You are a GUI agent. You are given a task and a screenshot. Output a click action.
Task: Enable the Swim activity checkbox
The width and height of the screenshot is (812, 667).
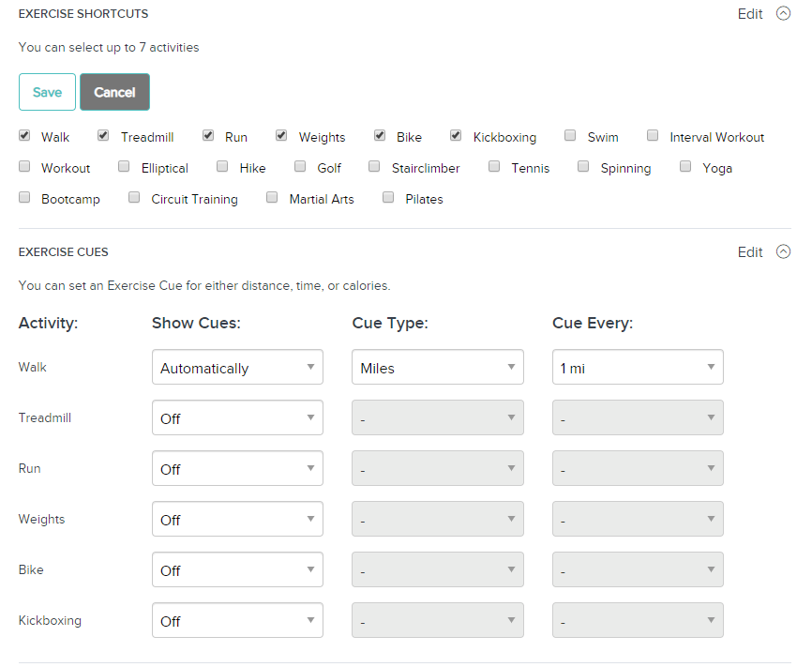click(x=570, y=136)
